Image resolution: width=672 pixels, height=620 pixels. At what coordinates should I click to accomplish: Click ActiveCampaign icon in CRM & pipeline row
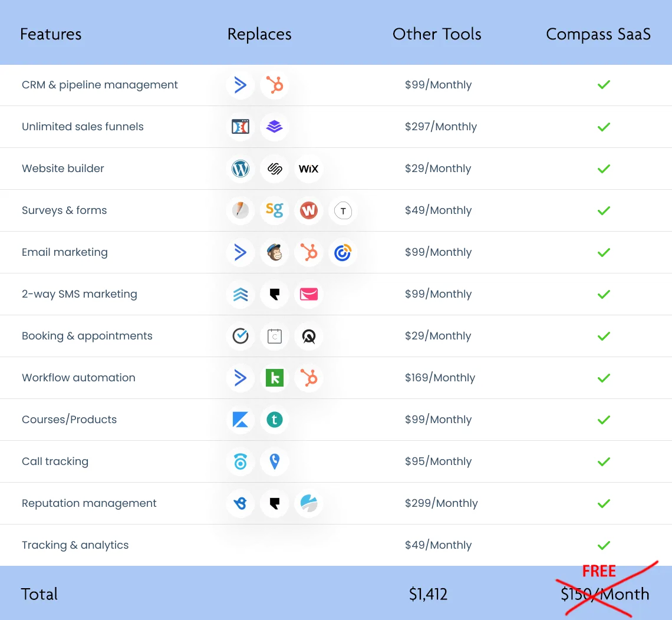[241, 85]
